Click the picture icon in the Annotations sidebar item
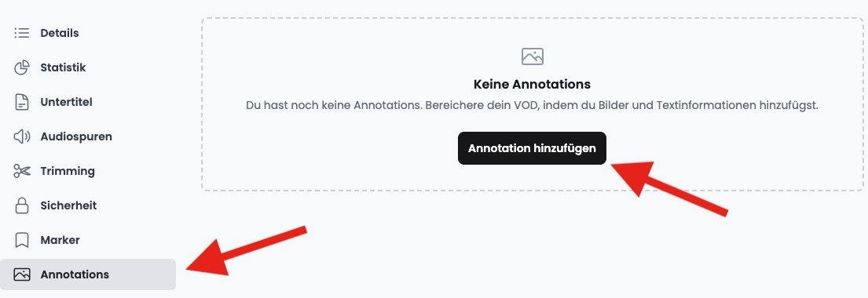 click(21, 274)
